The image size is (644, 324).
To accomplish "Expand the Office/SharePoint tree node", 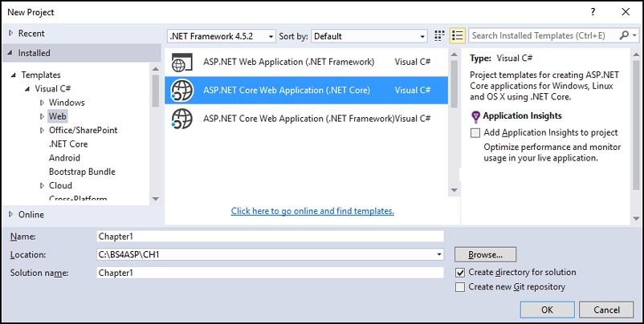I will (x=42, y=131).
